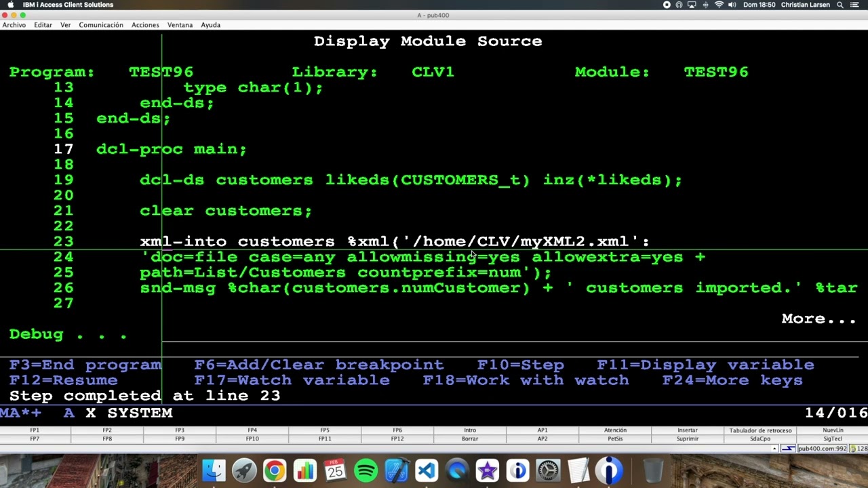Open the Trash in the Dock
Image resolution: width=868 pixels, height=488 pixels.
click(x=653, y=470)
